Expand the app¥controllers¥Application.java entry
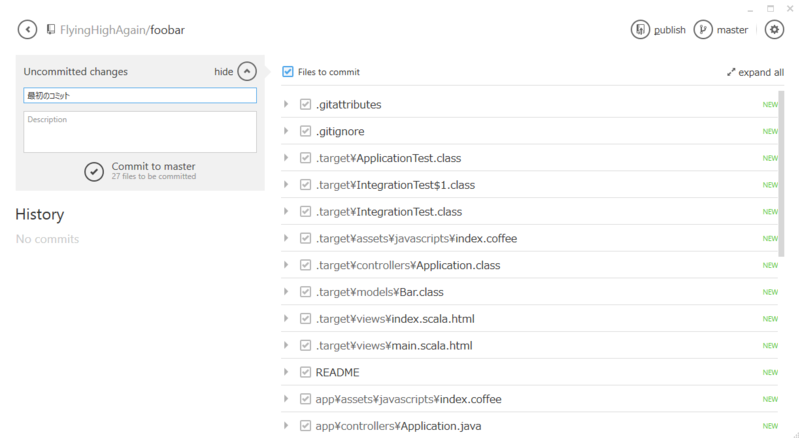Image resolution: width=800 pixels, height=439 pixels. click(x=286, y=426)
